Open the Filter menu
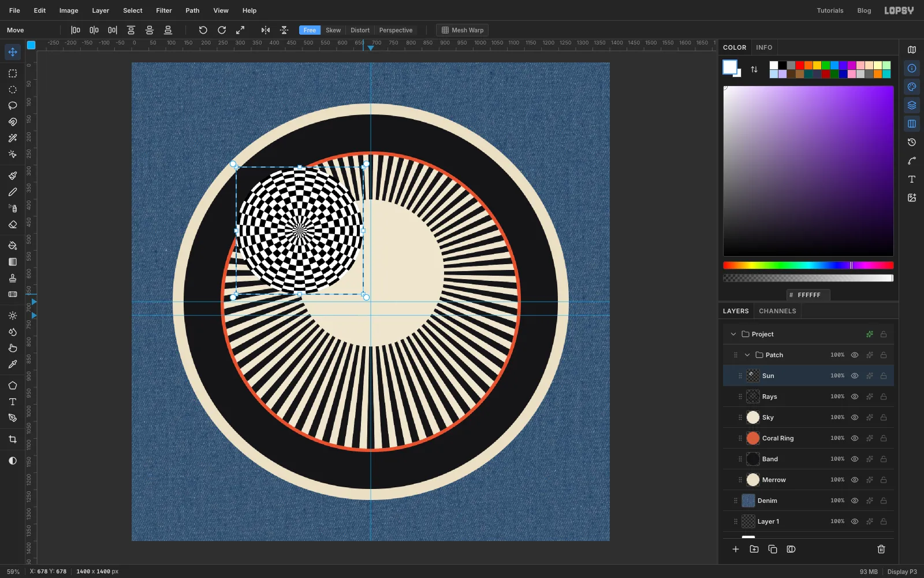Image resolution: width=924 pixels, height=578 pixels. pyautogui.click(x=164, y=10)
